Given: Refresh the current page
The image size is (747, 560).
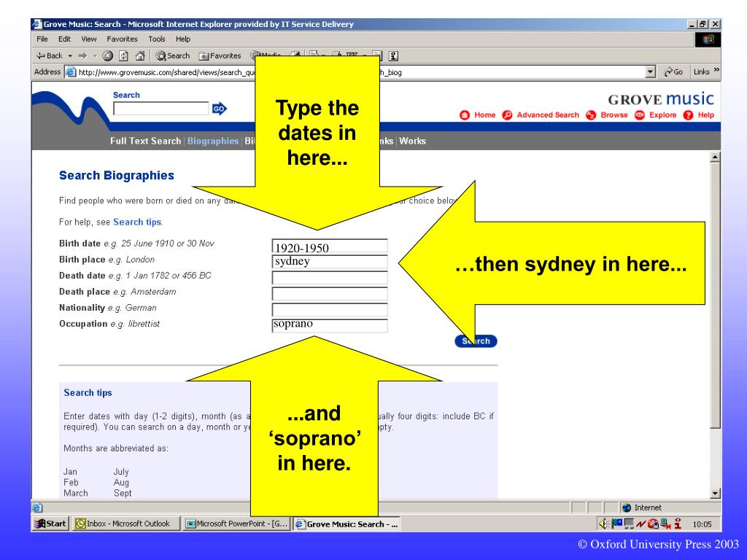Looking at the screenshot, I should coord(123,55).
